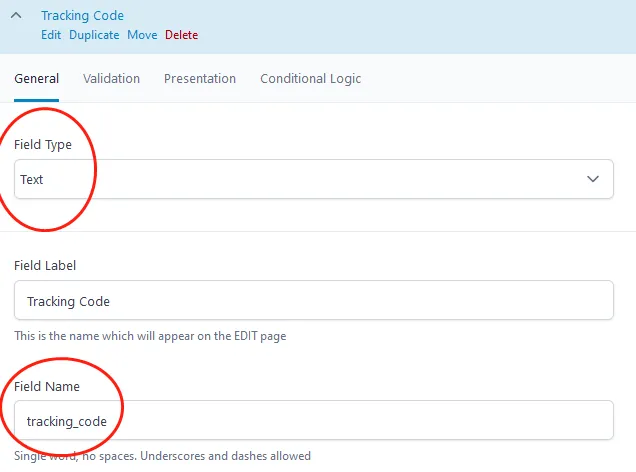This screenshot has width=636, height=472.
Task: Open the Field Type dropdown showing Text
Action: [300, 180]
